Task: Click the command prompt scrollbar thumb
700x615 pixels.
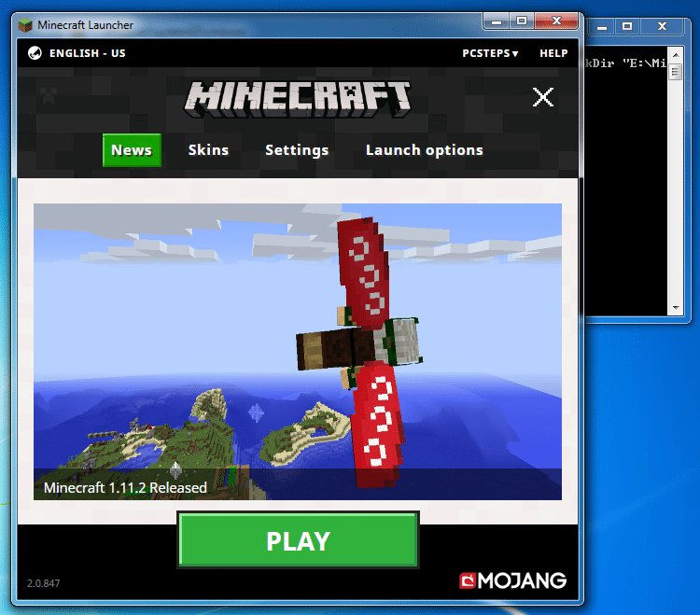Action: (x=676, y=72)
